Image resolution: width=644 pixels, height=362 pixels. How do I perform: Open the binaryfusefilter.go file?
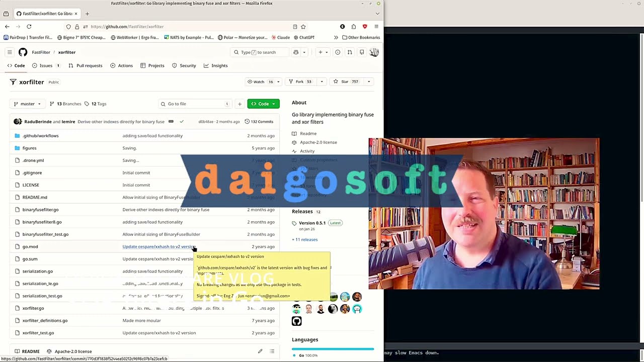tap(40, 210)
